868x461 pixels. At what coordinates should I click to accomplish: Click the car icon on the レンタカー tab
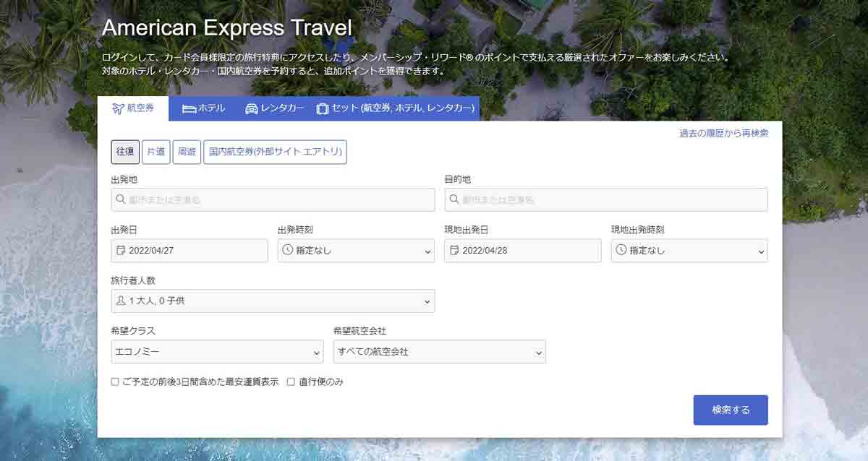pyautogui.click(x=252, y=108)
